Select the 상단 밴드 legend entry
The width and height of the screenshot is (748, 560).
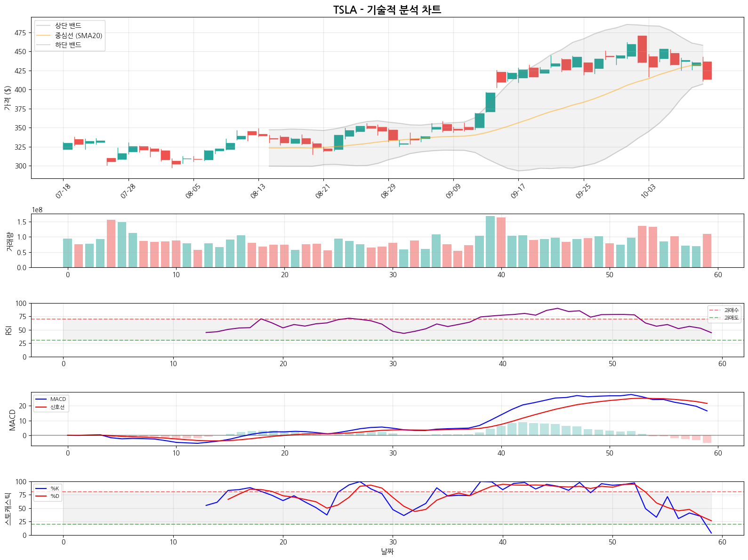(x=68, y=25)
